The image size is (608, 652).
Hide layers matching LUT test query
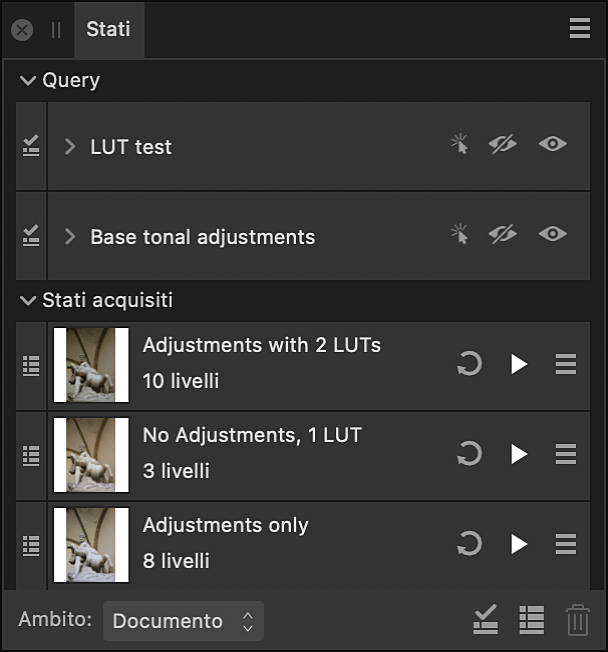click(502, 145)
